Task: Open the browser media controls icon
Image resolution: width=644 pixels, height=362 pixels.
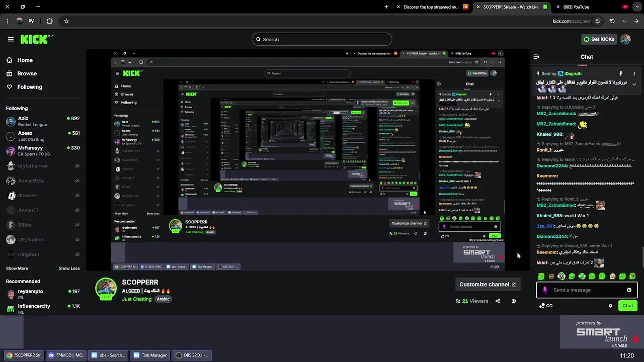Action: tap(32, 21)
